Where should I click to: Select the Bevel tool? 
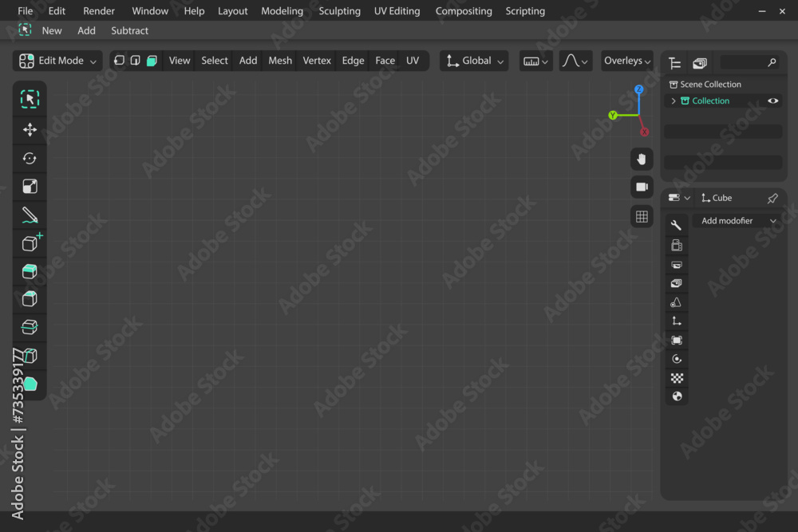(30, 327)
